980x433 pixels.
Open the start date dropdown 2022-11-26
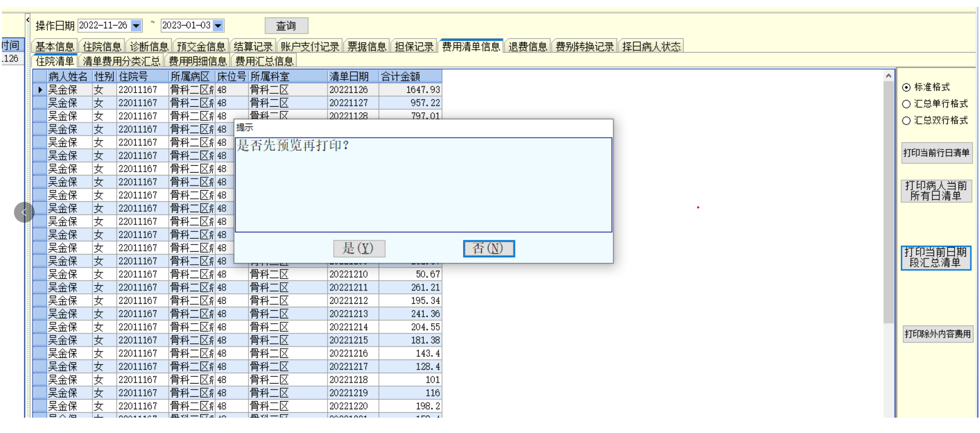136,26
